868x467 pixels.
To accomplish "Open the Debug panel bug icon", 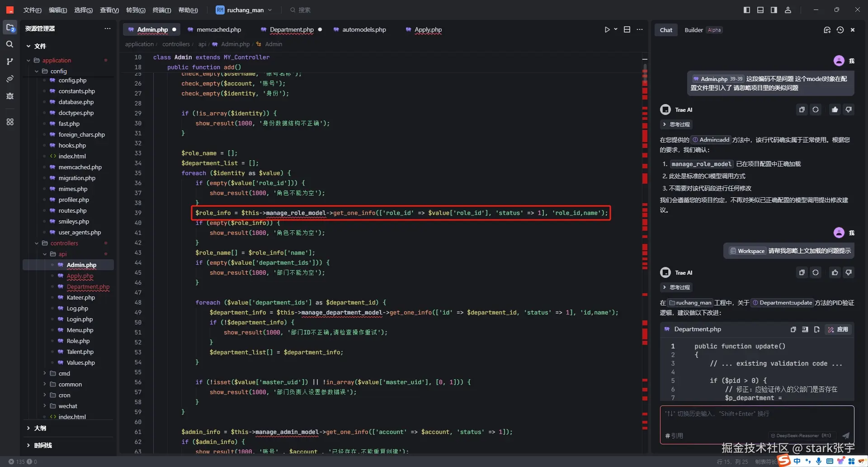I will pyautogui.click(x=9, y=96).
